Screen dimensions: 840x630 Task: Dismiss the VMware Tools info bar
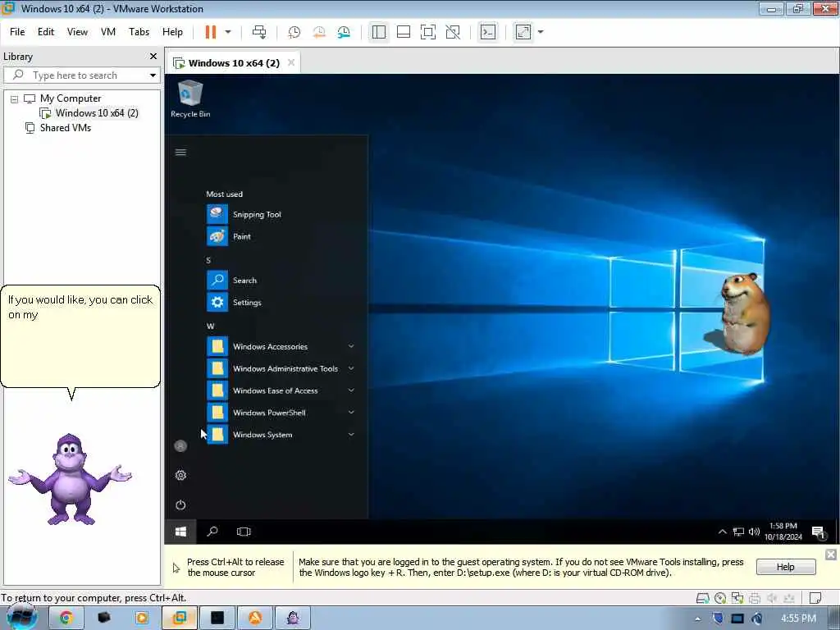831,555
